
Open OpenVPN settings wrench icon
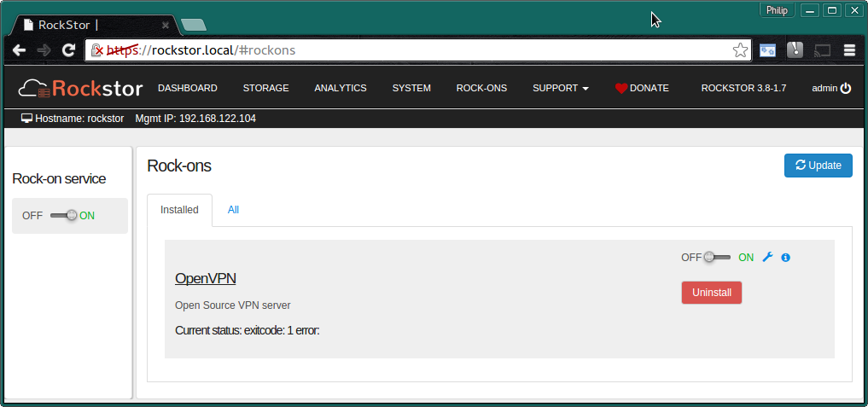pyautogui.click(x=767, y=257)
